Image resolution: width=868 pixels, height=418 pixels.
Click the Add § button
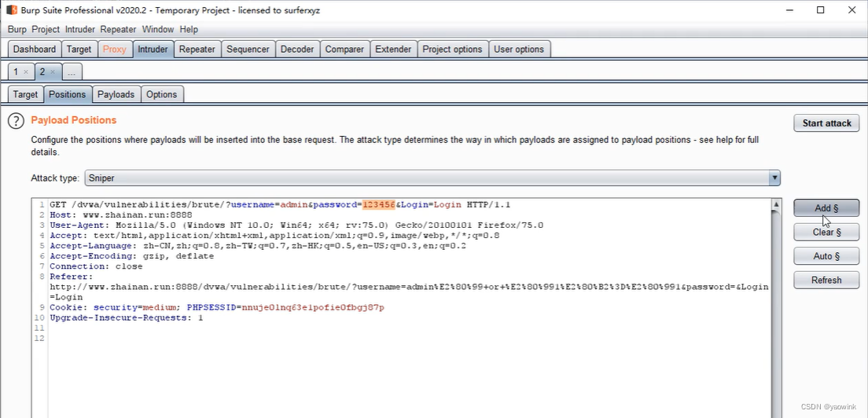(x=826, y=208)
